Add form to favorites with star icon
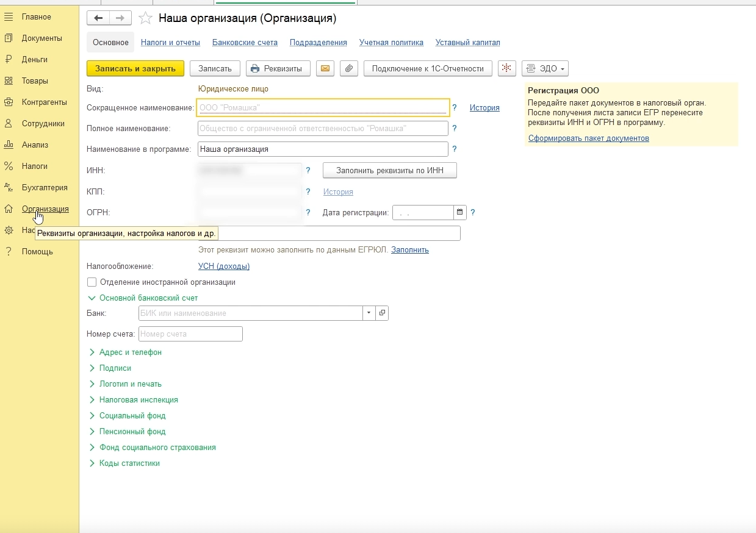Image resolution: width=756 pixels, height=533 pixels. click(145, 18)
